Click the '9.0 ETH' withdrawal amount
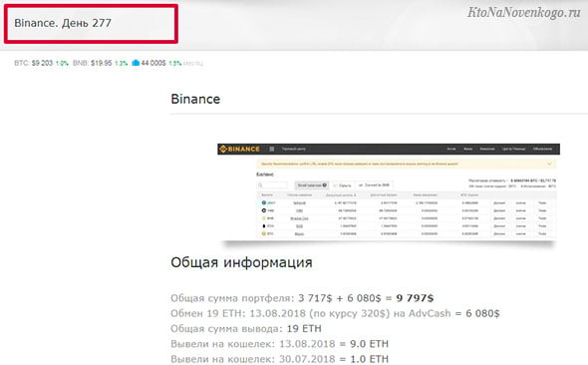The image size is (588, 365). [x=369, y=344]
